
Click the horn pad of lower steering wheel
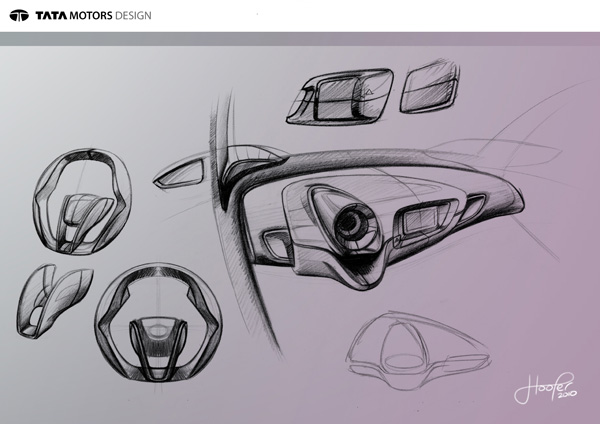(154, 336)
